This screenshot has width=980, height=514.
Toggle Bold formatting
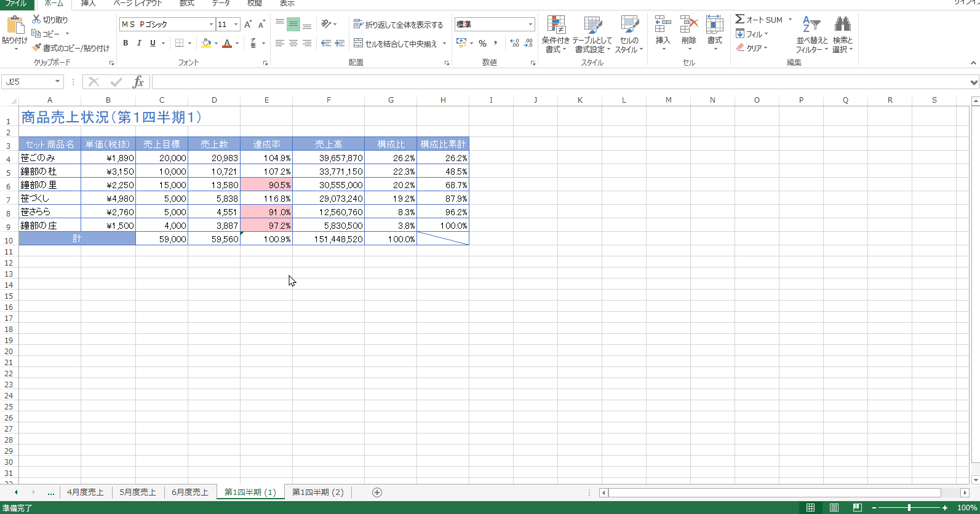click(x=125, y=43)
